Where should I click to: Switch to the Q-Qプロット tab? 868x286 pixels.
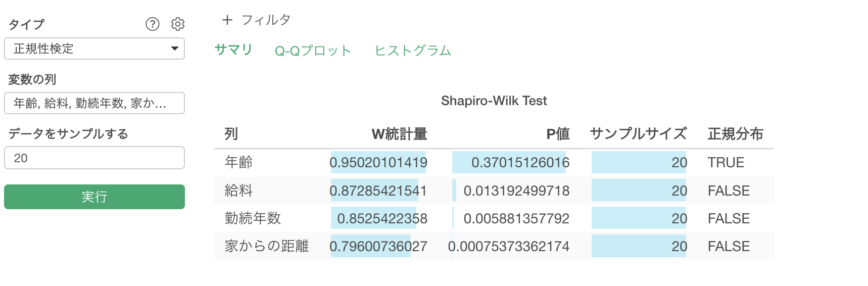coord(313,51)
